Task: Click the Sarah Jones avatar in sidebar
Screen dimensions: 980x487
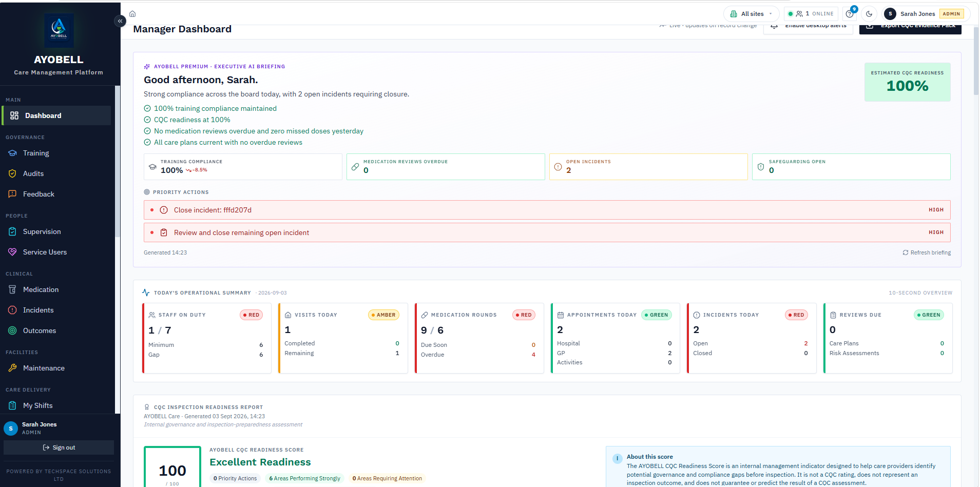Action: coord(11,428)
